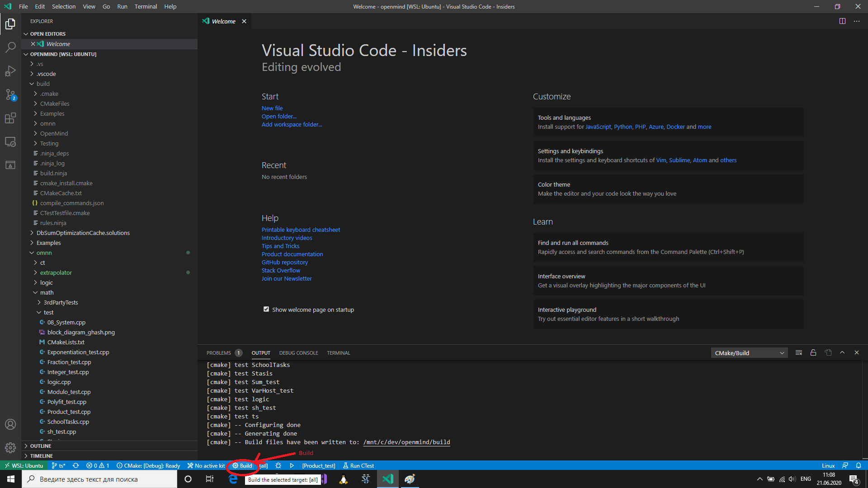Viewport: 868px width, 488px height.
Task: Open the notifications bell in status bar
Action: [859, 465]
